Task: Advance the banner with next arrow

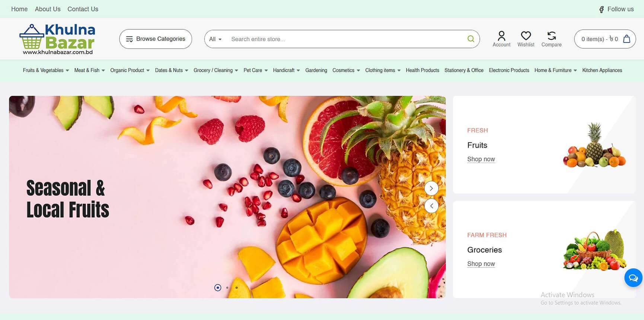Action: click(431, 188)
